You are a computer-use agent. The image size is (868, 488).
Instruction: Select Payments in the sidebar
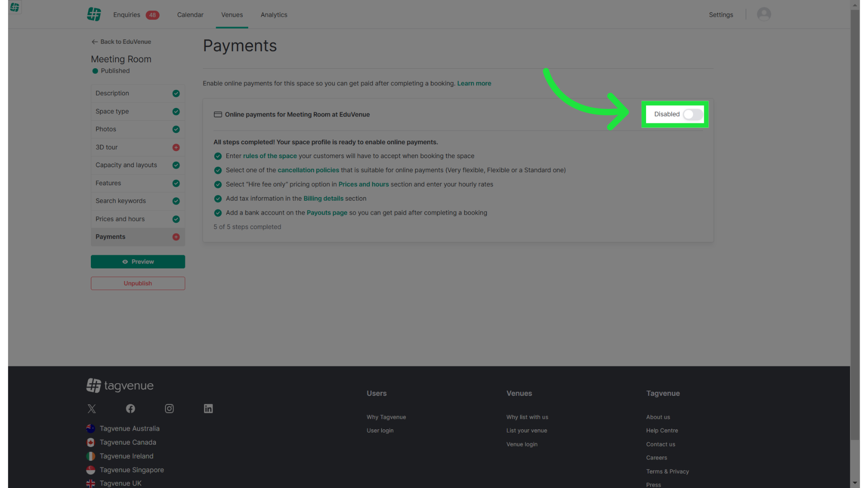pos(138,237)
